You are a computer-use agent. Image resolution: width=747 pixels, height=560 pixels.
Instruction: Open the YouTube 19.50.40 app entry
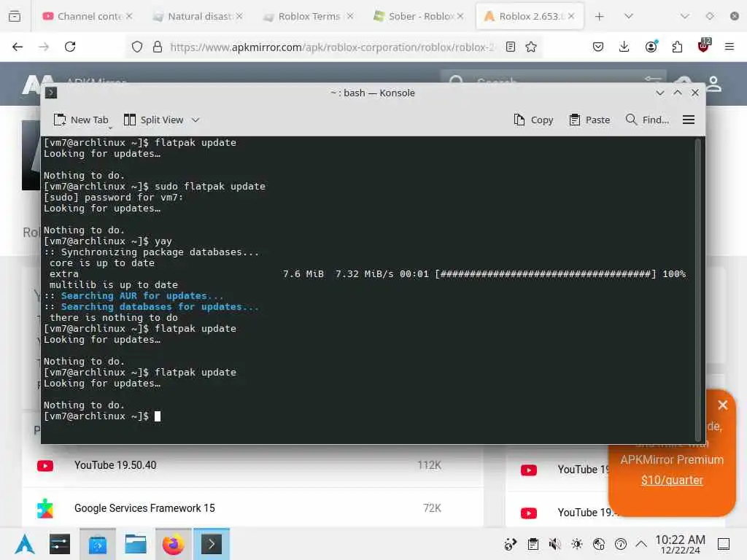(x=115, y=465)
